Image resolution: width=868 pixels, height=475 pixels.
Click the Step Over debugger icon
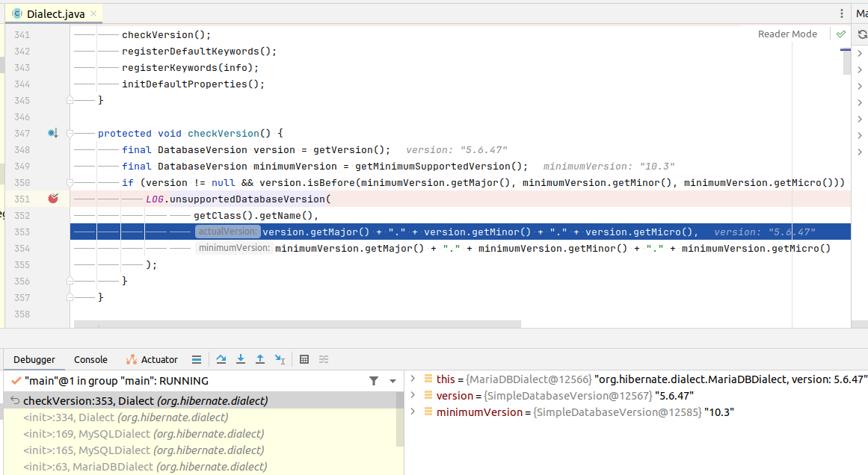[x=221, y=359]
